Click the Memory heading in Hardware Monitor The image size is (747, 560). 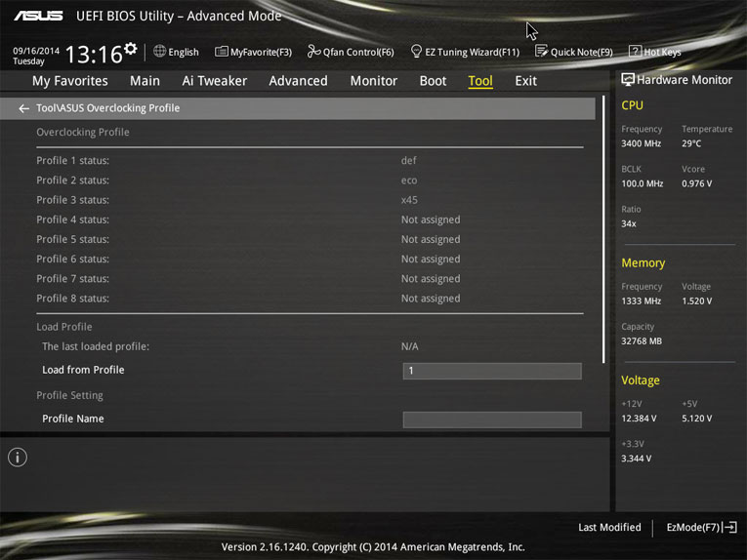(x=643, y=263)
